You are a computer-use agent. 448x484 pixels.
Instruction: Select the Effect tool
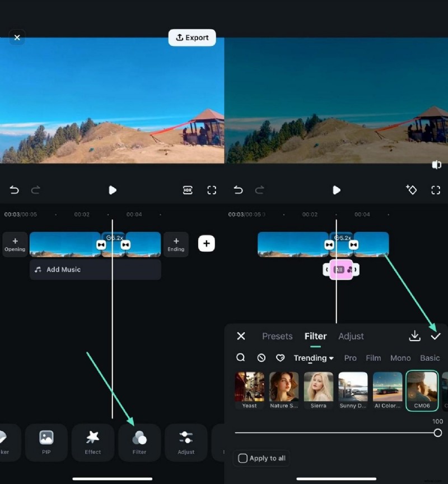click(x=93, y=443)
